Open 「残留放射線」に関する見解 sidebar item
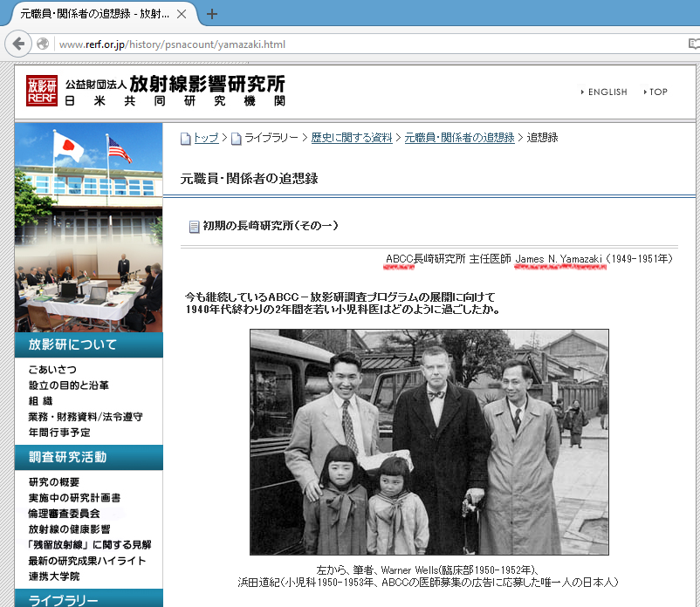Image resolution: width=700 pixels, height=607 pixels. [90, 544]
